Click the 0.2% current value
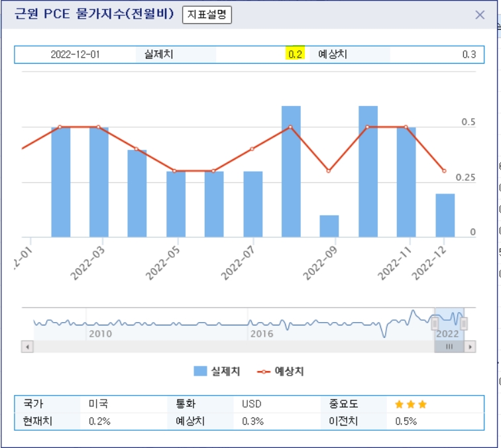 pos(99,421)
